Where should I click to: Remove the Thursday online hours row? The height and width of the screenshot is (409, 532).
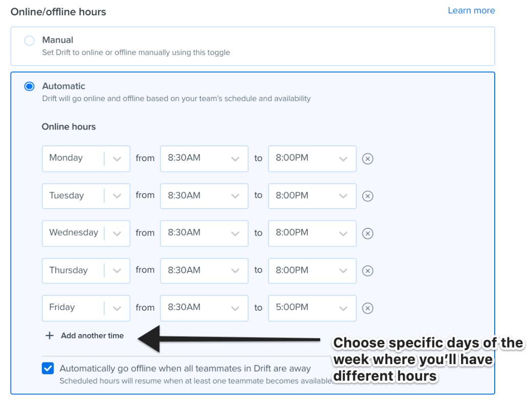coord(368,270)
